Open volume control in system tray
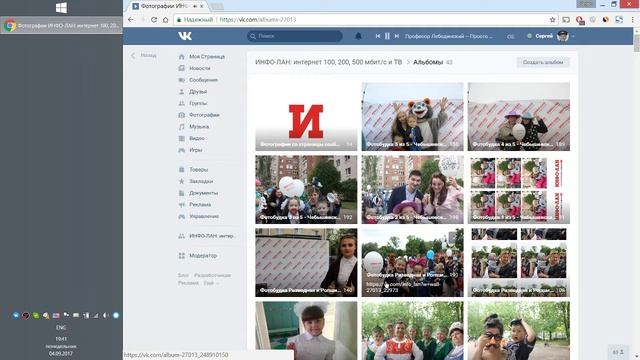The height and width of the screenshot is (360, 640). [106, 316]
